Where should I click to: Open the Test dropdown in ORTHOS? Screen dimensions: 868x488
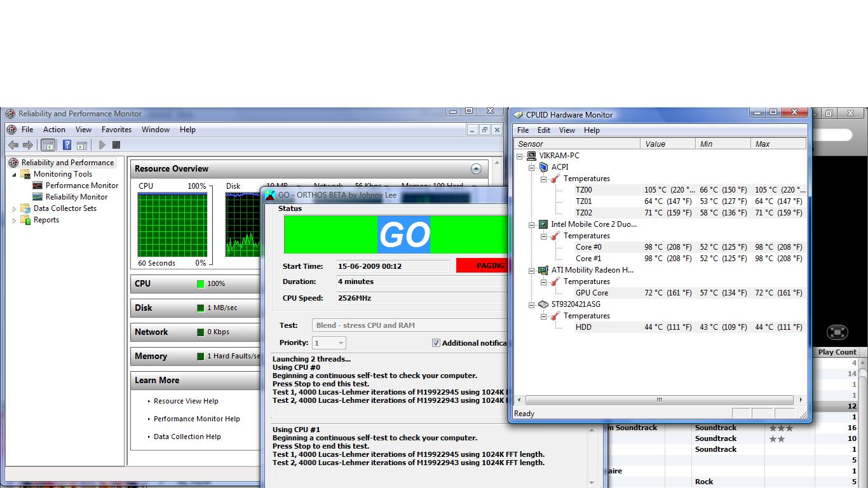[410, 325]
